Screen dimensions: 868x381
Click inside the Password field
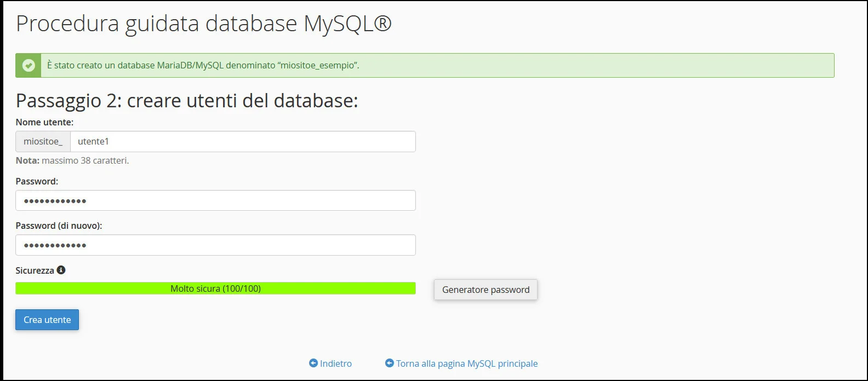[215, 200]
